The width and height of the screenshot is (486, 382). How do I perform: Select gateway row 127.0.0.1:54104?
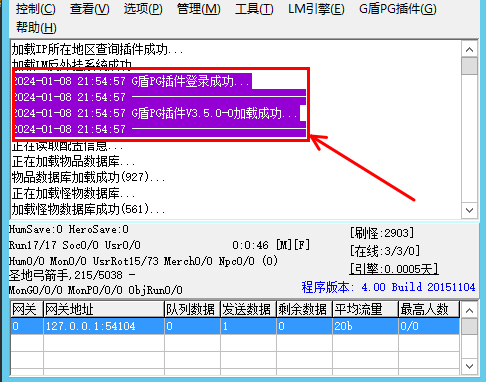click(x=235, y=326)
